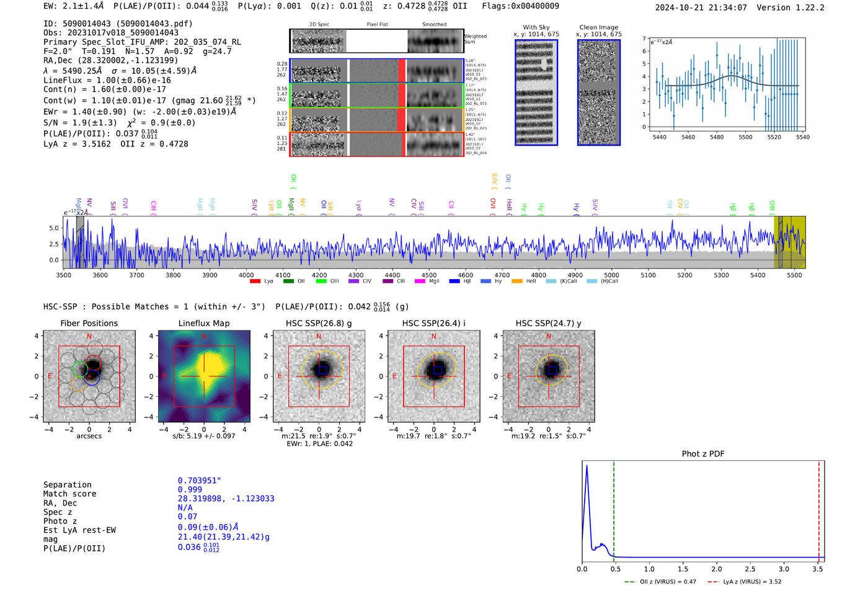This screenshot has height=591, width=868.
Task: Click the timestamp '2024-10-21 21:34:07'
Action: click(701, 7)
